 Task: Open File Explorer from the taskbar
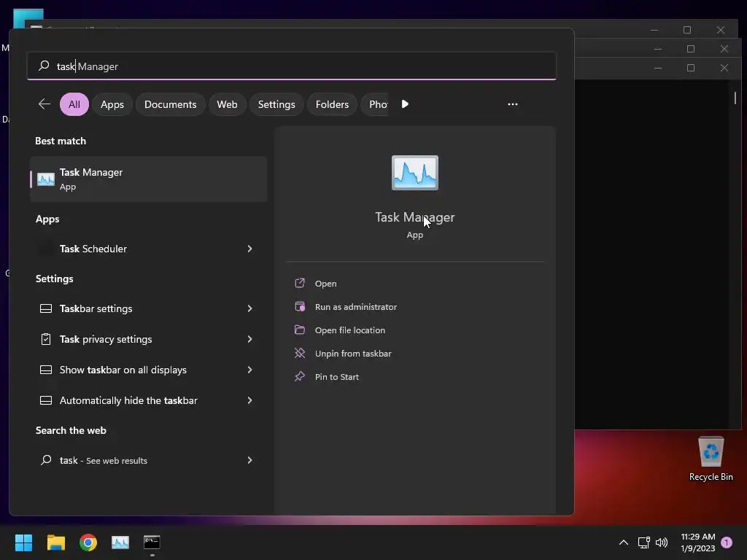(55, 542)
